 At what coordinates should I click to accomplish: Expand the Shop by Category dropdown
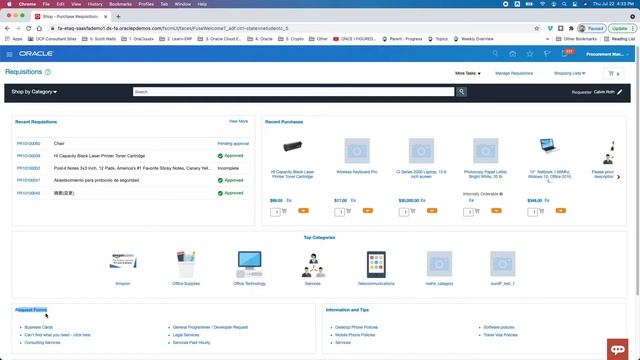pos(34,92)
